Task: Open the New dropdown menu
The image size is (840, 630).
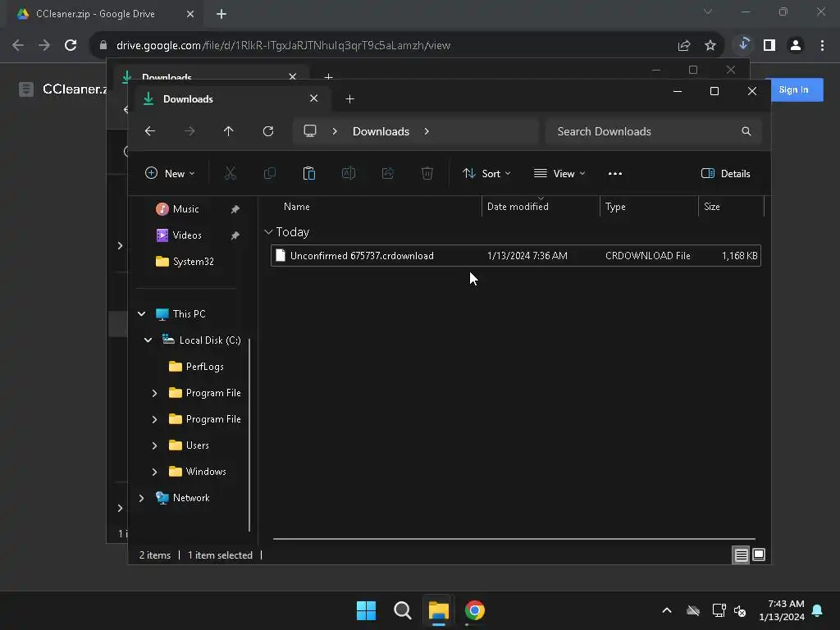Action: click(x=170, y=174)
